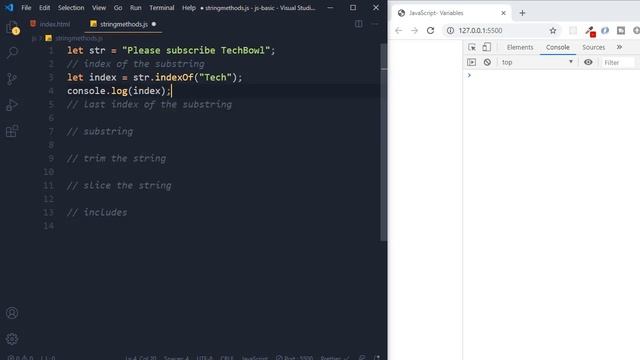Click the comment '// slice the string'
640x360 pixels.
(x=119, y=185)
